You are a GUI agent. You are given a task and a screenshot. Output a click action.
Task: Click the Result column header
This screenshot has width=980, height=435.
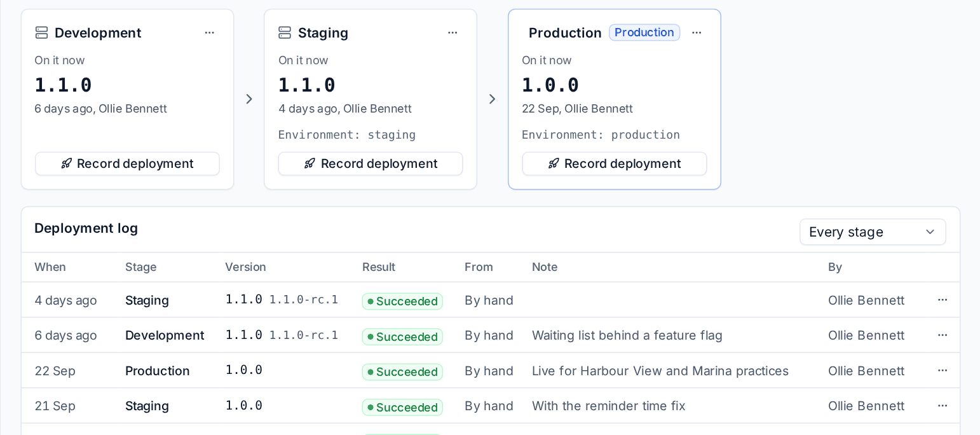pyautogui.click(x=379, y=267)
